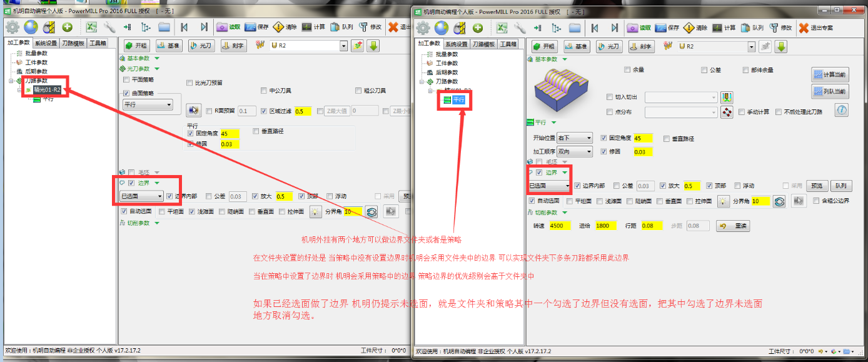The height and width of the screenshot is (362, 868).
Task: Toggle 垂直路径 checkbox in right window
Action: click(x=667, y=138)
